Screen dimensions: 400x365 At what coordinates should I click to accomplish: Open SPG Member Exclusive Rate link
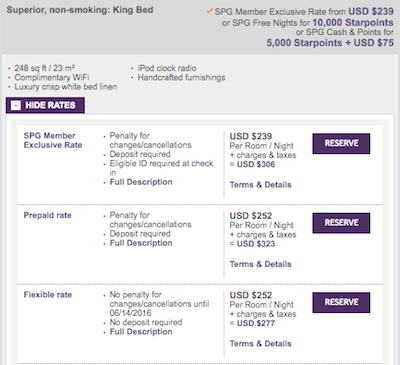click(53, 140)
